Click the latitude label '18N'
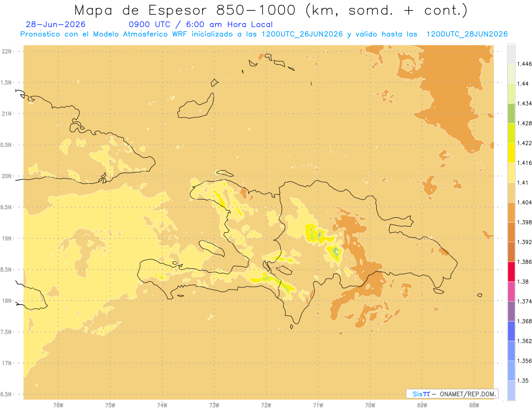Image resolution: width=532 pixels, height=411 pixels. (x=8, y=301)
